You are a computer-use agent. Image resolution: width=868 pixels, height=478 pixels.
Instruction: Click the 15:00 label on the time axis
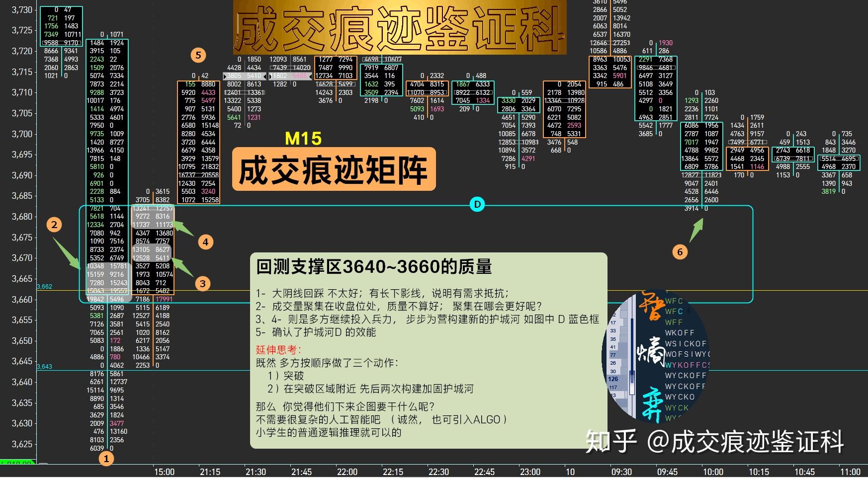164,471
